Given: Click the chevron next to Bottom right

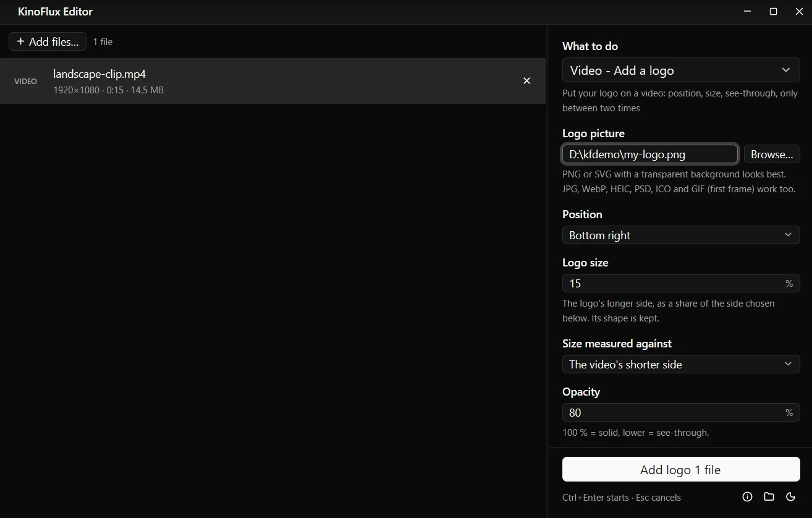Looking at the screenshot, I should point(788,235).
